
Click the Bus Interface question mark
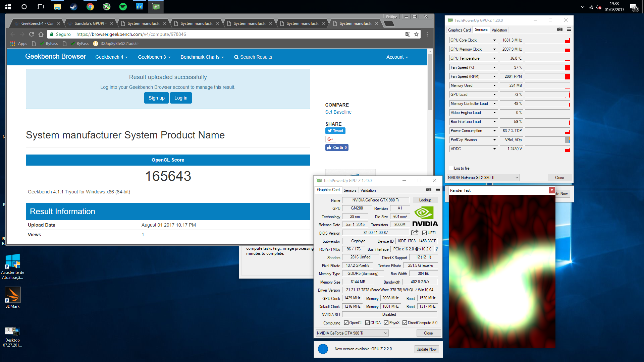click(x=437, y=249)
